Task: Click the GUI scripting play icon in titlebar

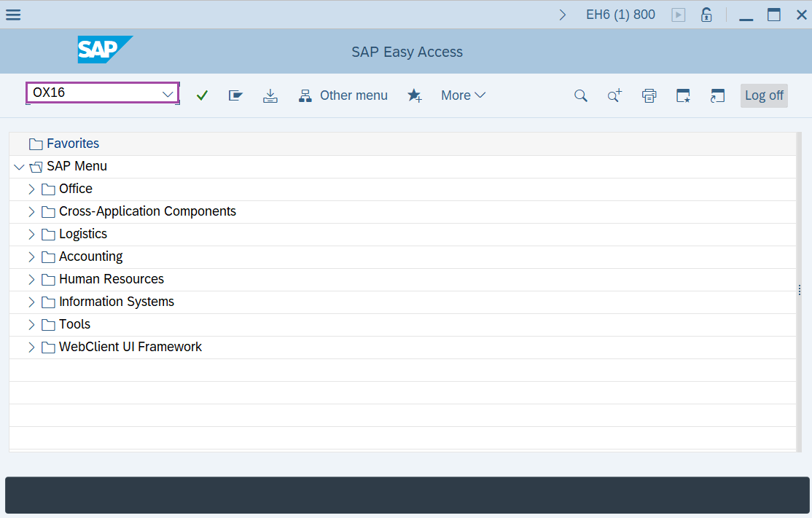Action: tap(678, 14)
